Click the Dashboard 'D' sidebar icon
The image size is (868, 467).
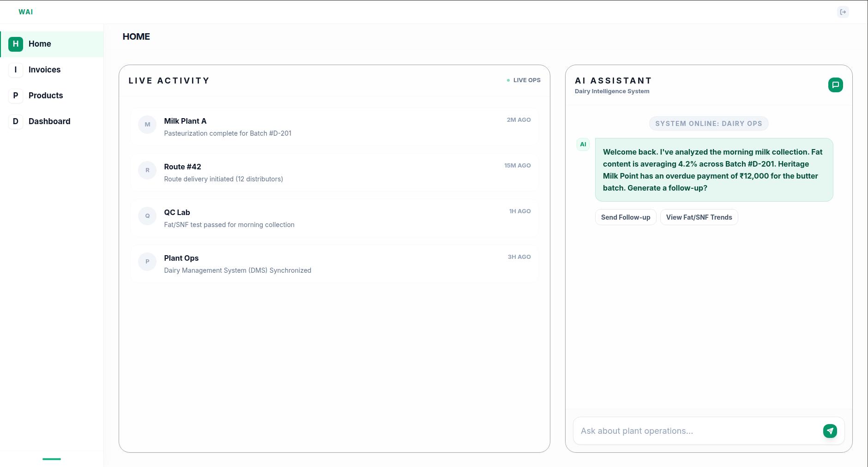[16, 121]
